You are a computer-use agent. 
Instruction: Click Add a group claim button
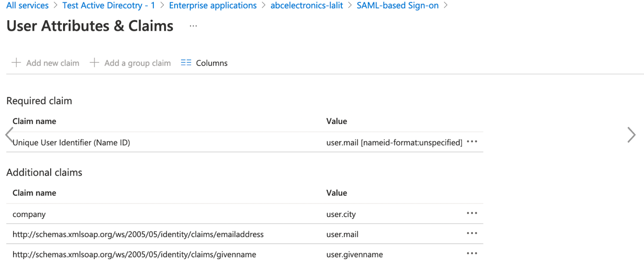pyautogui.click(x=130, y=63)
